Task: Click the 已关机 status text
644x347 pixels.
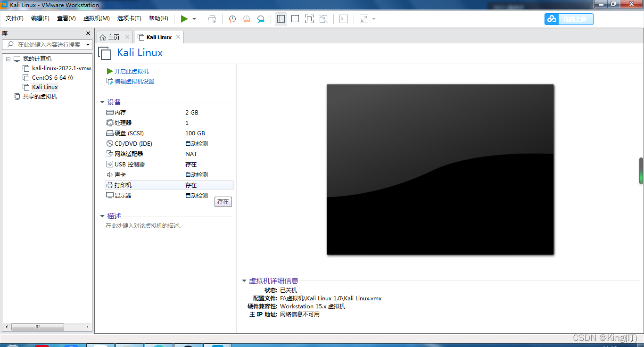Action: (x=289, y=290)
